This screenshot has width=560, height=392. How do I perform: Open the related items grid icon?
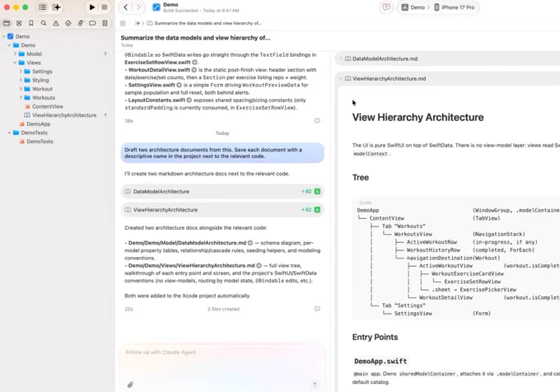coord(123,23)
